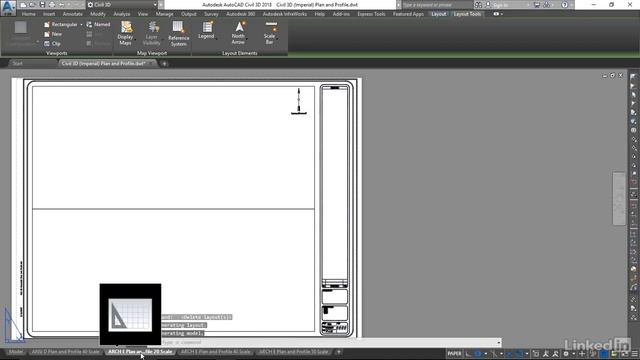Open the Annotate ribbon tab
The height and width of the screenshot is (360, 640).
[x=73, y=14]
